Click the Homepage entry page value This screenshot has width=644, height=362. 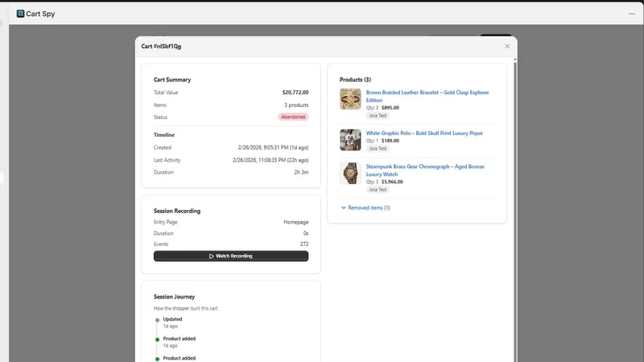pos(295,222)
